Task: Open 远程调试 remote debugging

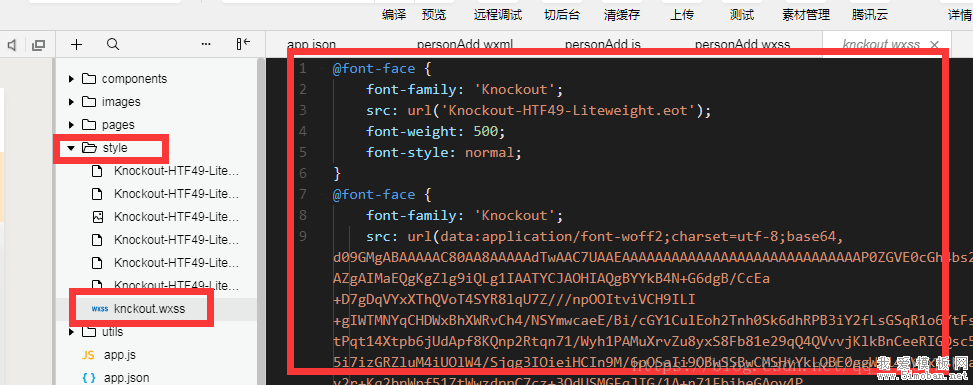Action: [498, 15]
